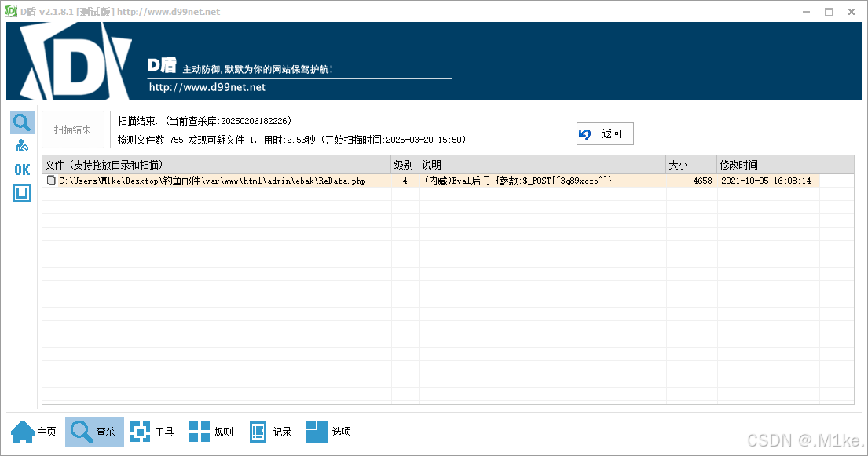The height and width of the screenshot is (456, 868).
Task: Click the level value 4 cell
Action: click(x=405, y=181)
